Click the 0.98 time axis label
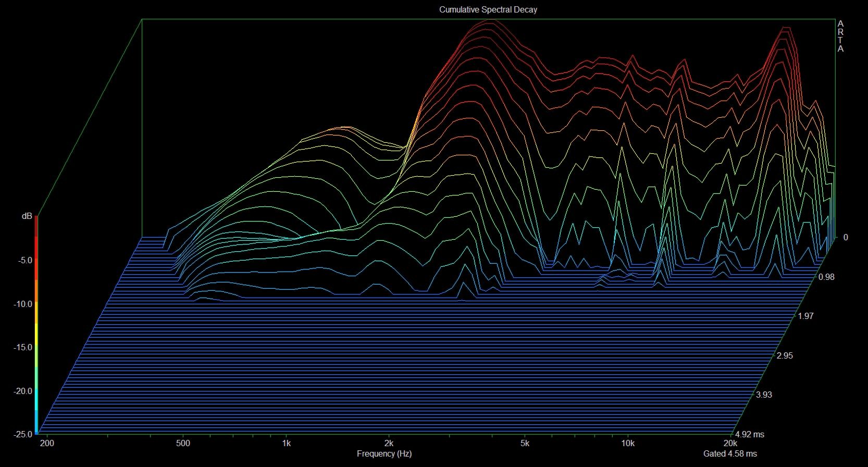The width and height of the screenshot is (868, 467). click(x=826, y=277)
